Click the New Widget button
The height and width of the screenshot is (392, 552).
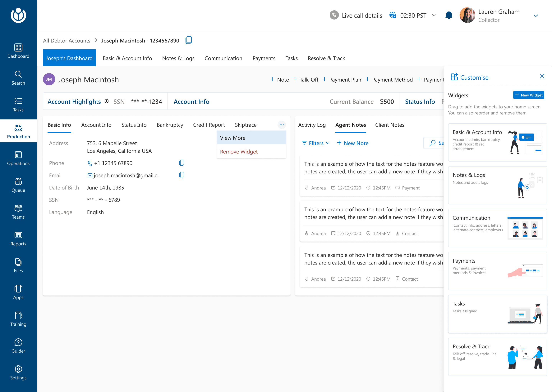[x=529, y=95]
